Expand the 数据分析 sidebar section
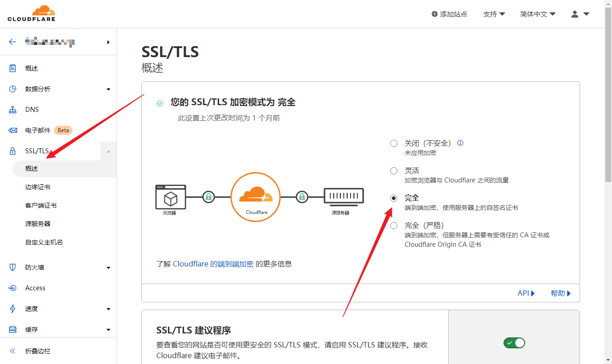The image size is (612, 364). pyautogui.click(x=108, y=89)
